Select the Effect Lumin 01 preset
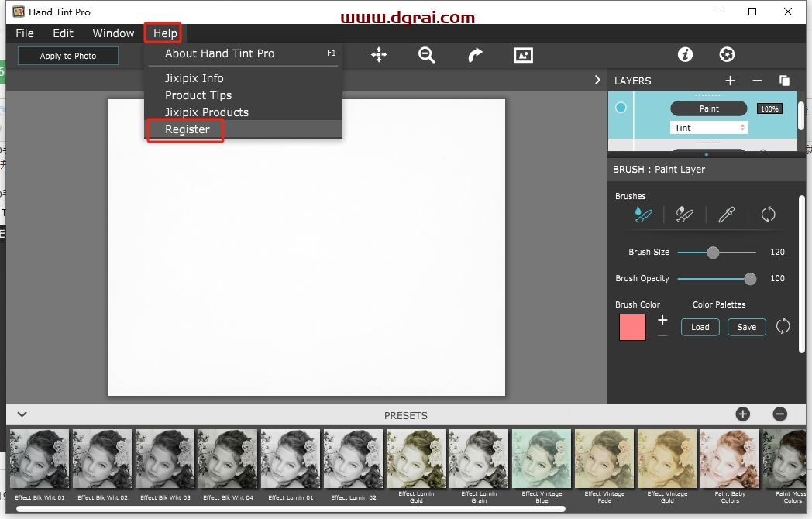This screenshot has width=812, height=519. pyautogui.click(x=291, y=465)
